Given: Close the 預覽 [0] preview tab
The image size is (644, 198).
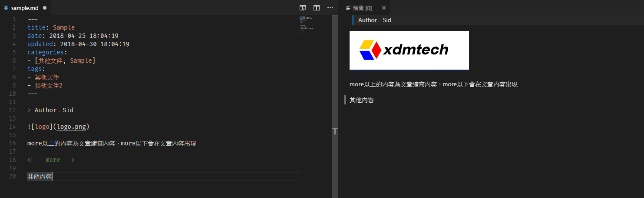Looking at the screenshot, I should [x=383, y=8].
